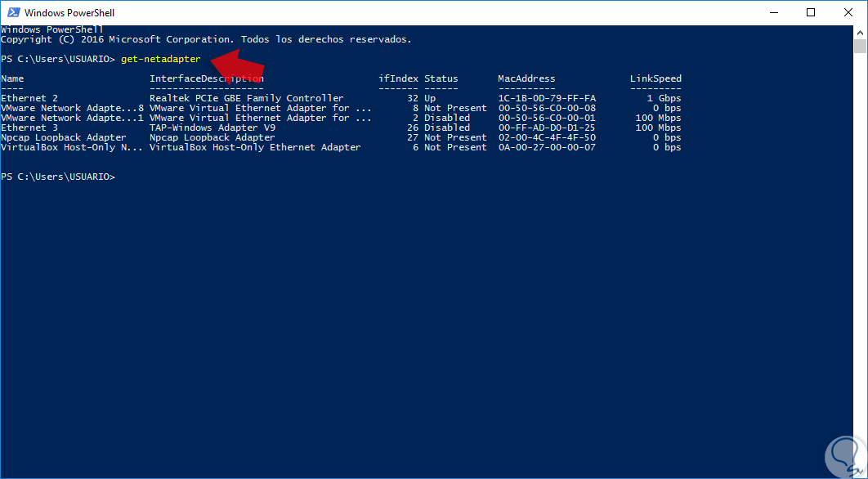Select the Ethernet 2 adapter name
Viewport: 868px width, 479px height.
[x=29, y=98]
